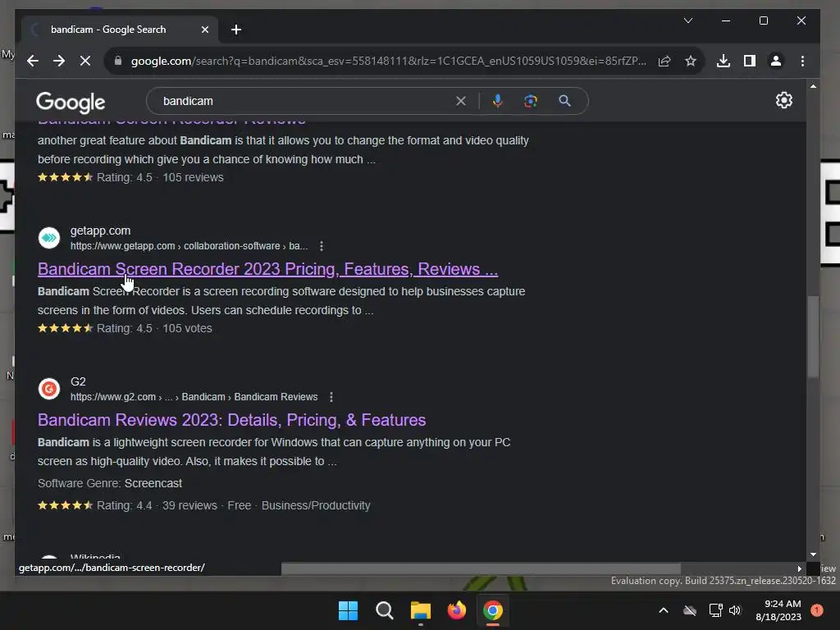Bookmark this tab with the star
This screenshot has width=840, height=630.
691,61
